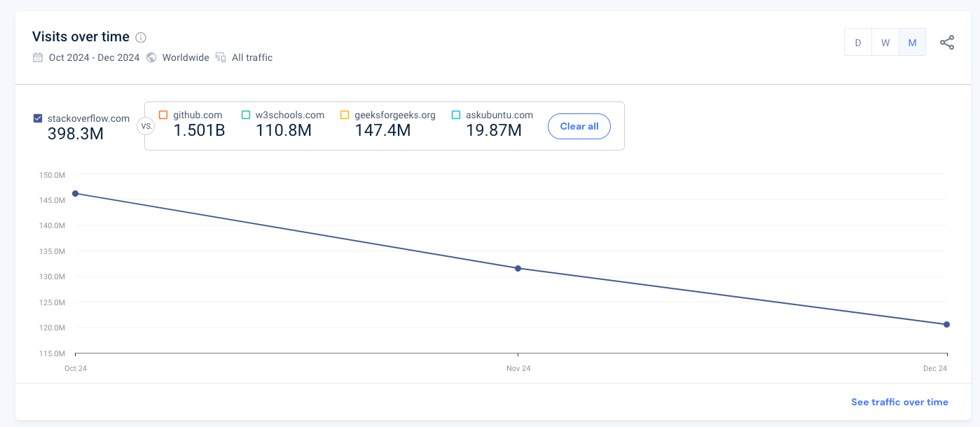Click the 120.0M axis label

coord(52,328)
